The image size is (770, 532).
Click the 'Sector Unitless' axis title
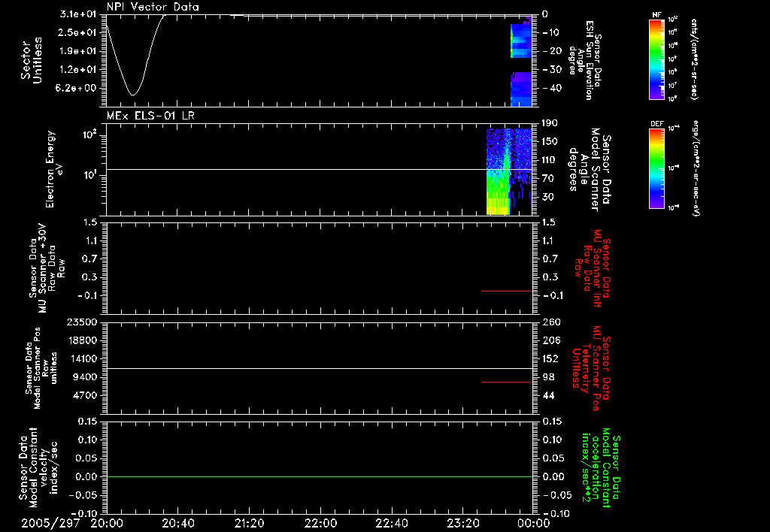tap(32, 60)
